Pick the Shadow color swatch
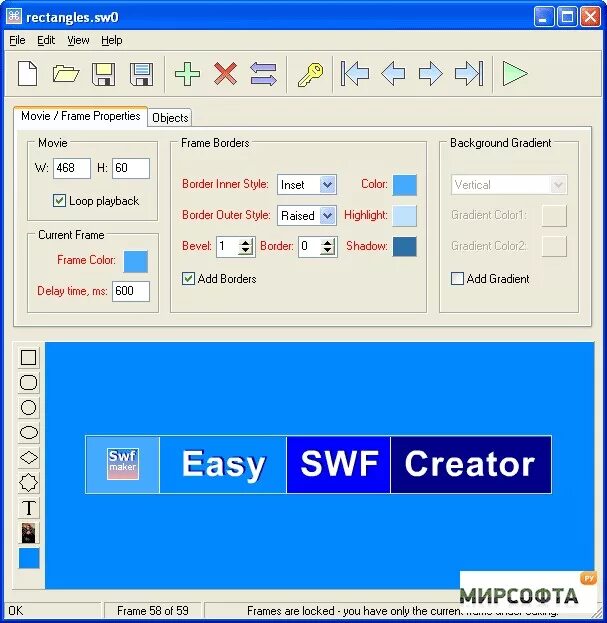The height and width of the screenshot is (623, 607). [405, 246]
